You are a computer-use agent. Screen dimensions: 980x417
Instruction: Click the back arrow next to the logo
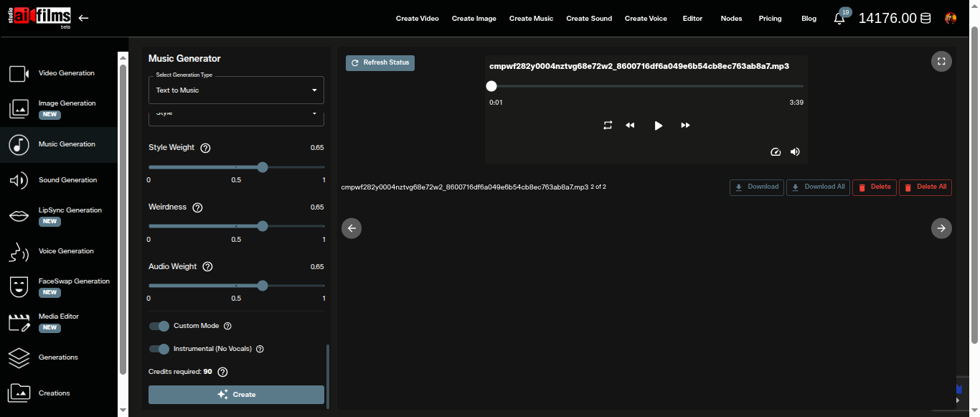84,18
